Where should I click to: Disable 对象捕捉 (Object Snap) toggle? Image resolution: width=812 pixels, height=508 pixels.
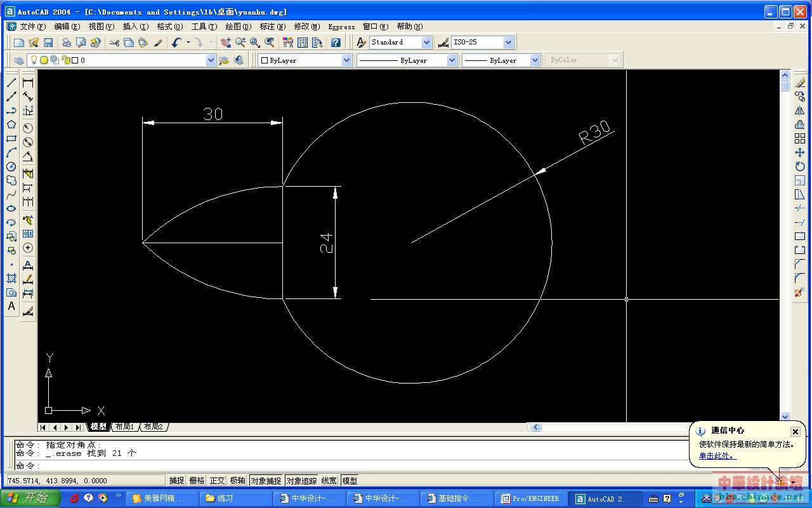point(266,481)
